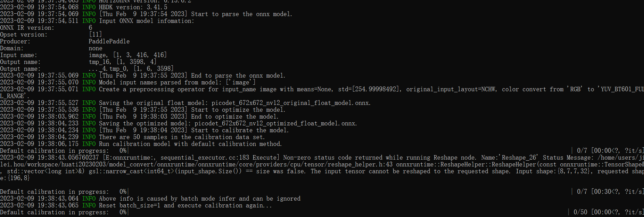The image size is (644, 217).
Task: Click the 0% progress on the last line
Action: coord(123,212)
